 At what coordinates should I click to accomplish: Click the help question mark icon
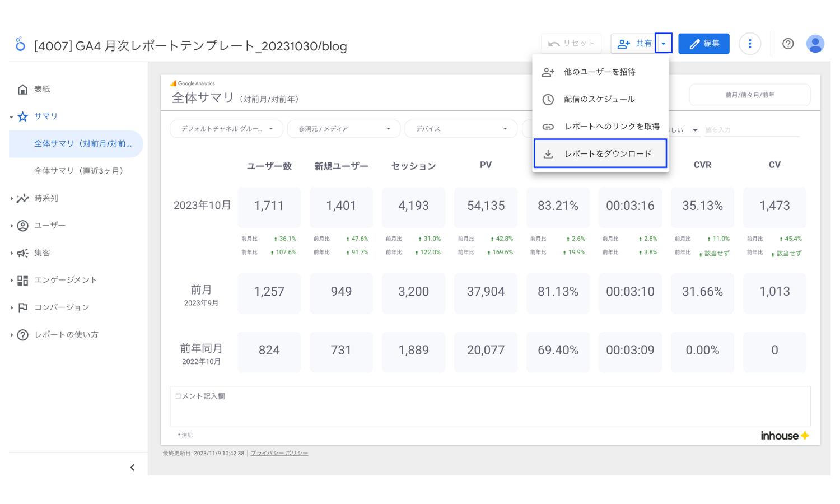click(787, 43)
